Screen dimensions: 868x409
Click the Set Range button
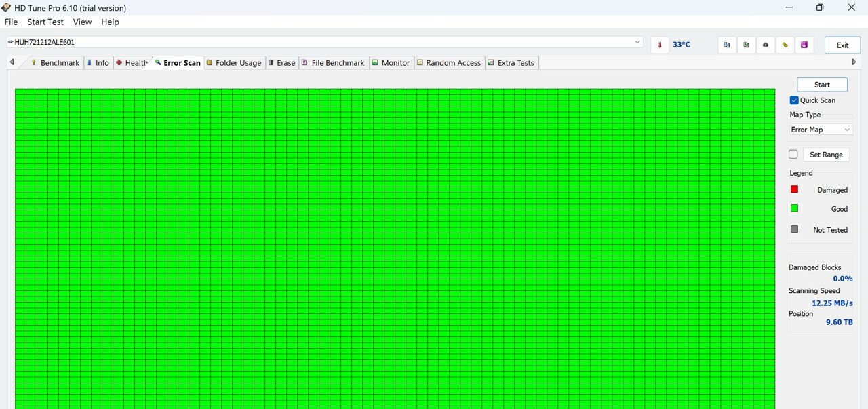825,155
